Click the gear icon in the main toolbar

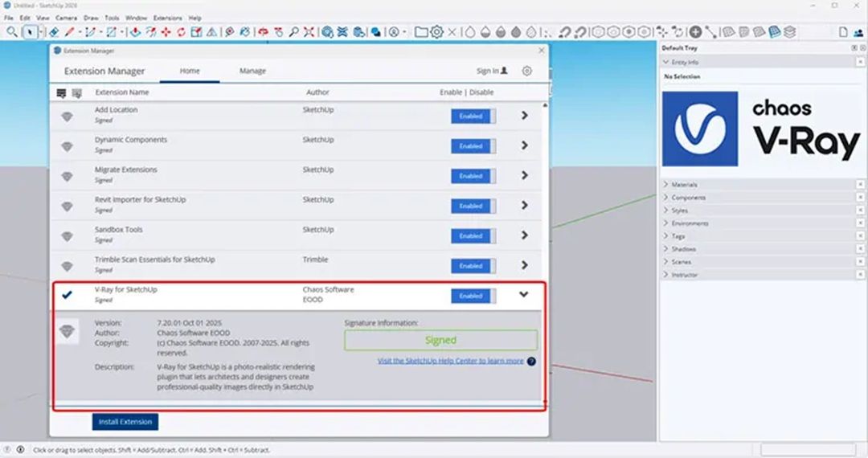click(x=436, y=32)
